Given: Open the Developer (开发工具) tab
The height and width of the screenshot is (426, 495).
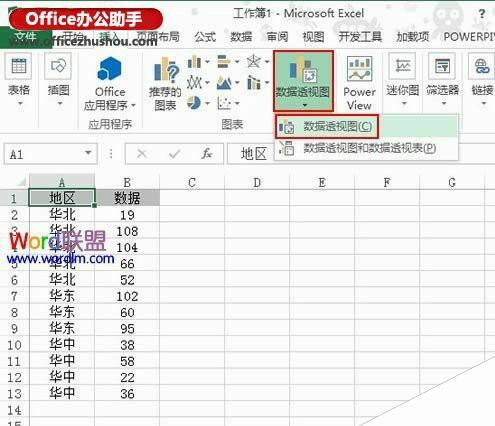Looking at the screenshot, I should pyautogui.click(x=360, y=37).
